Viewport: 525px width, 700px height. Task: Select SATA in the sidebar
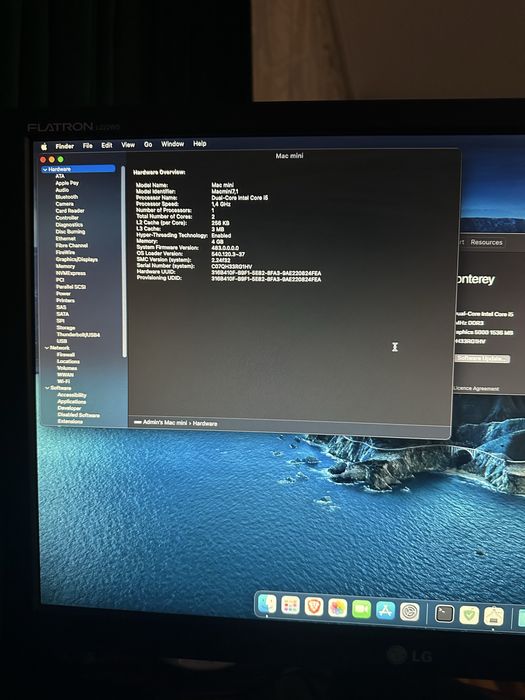click(x=62, y=314)
